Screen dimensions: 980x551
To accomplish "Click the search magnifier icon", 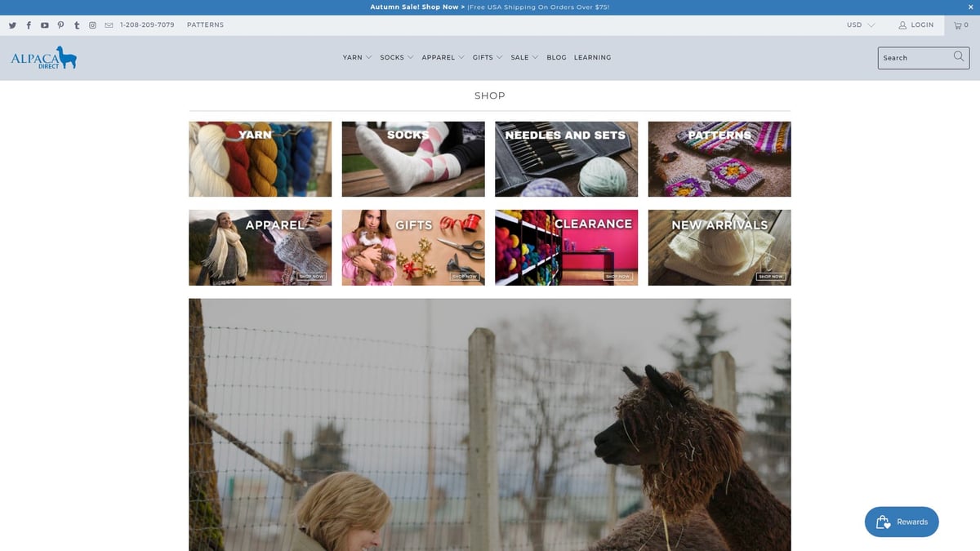I will tap(959, 57).
